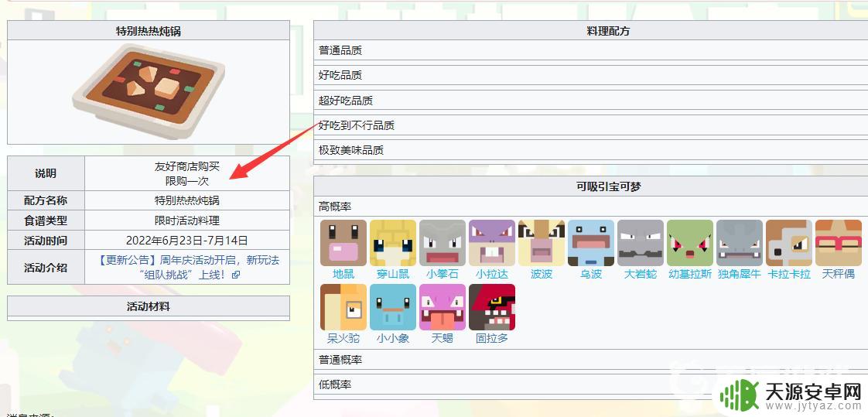868x417 pixels.
Task: Open the 乌波 text link
Action: [x=591, y=274]
